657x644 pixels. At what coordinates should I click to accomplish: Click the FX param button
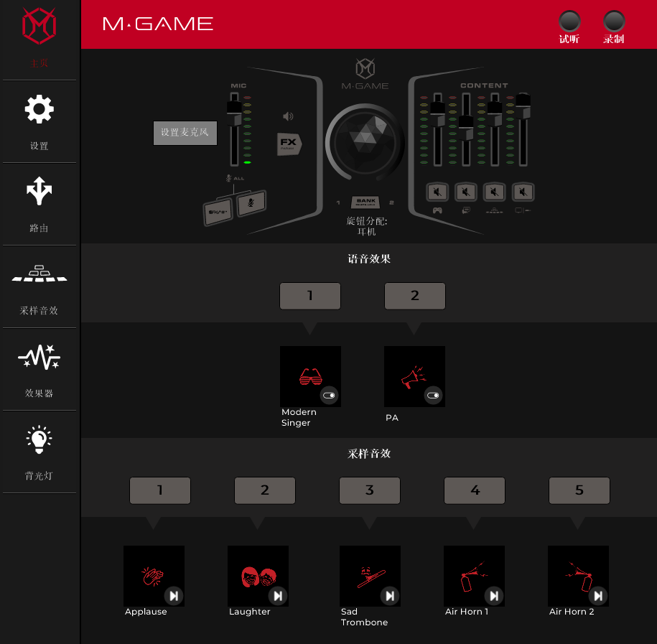(x=289, y=144)
